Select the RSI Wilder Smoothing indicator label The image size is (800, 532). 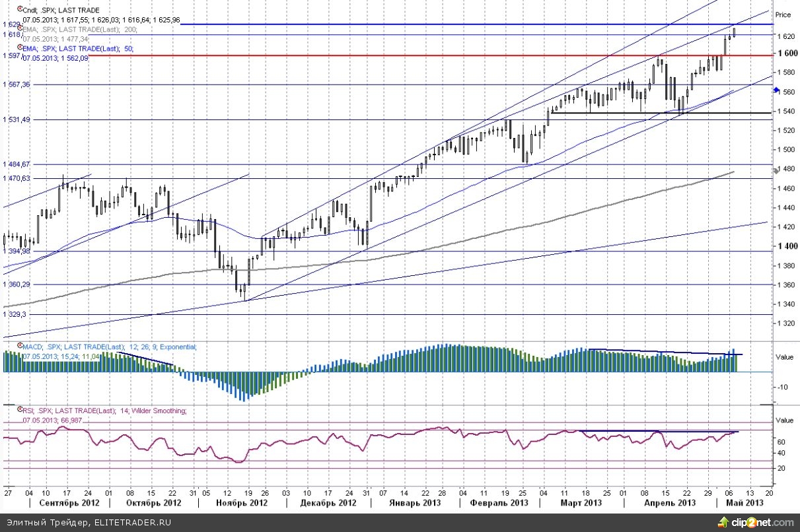coord(106,411)
